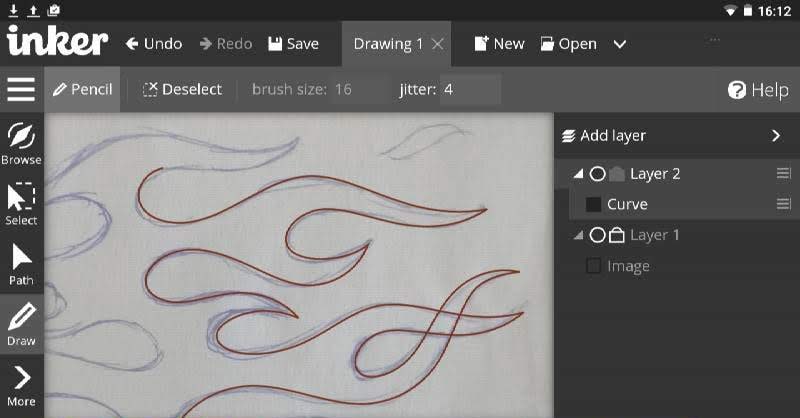Click the Image item swatch
800x418 pixels.
click(593, 266)
